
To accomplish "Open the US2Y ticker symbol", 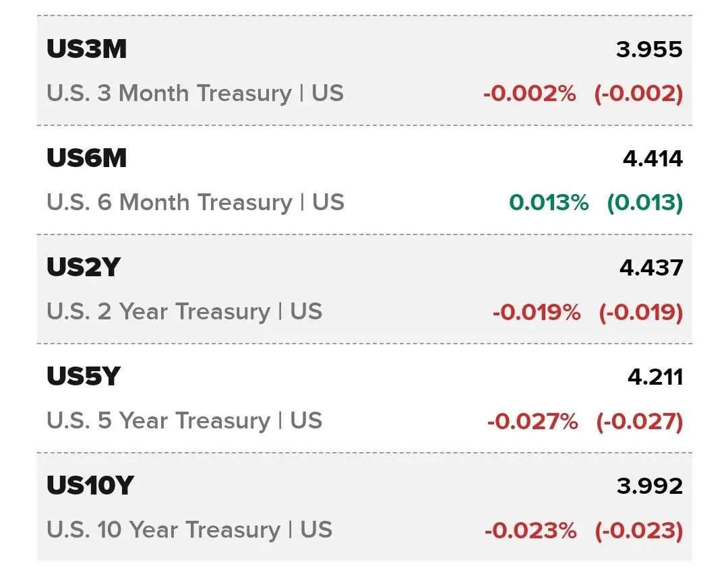I will 84,267.
